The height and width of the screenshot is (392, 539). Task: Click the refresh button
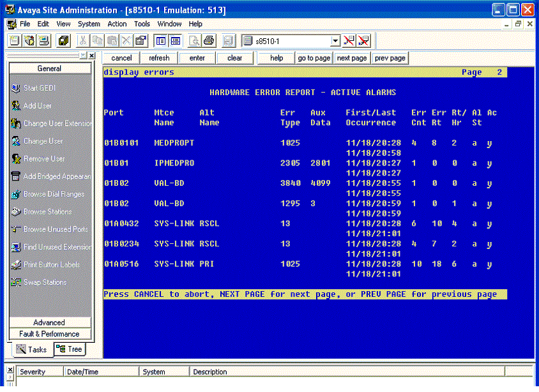point(159,58)
